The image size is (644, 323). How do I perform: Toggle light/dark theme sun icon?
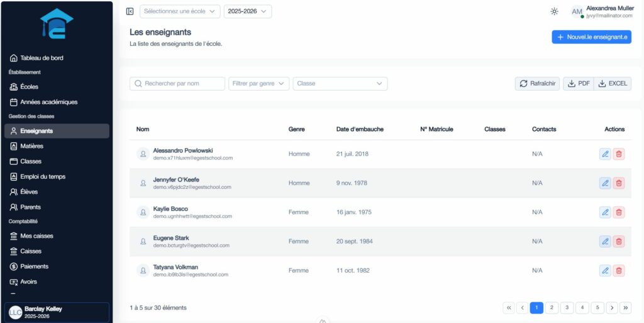pos(554,11)
